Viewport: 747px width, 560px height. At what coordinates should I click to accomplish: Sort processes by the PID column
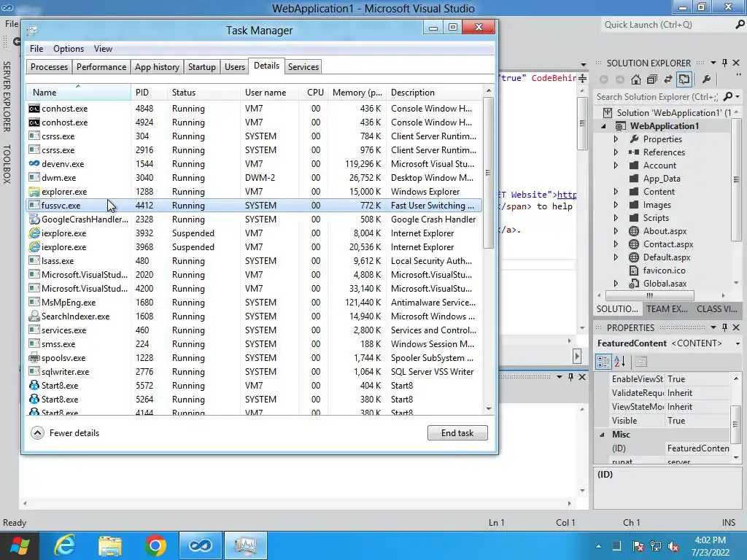[149, 93]
